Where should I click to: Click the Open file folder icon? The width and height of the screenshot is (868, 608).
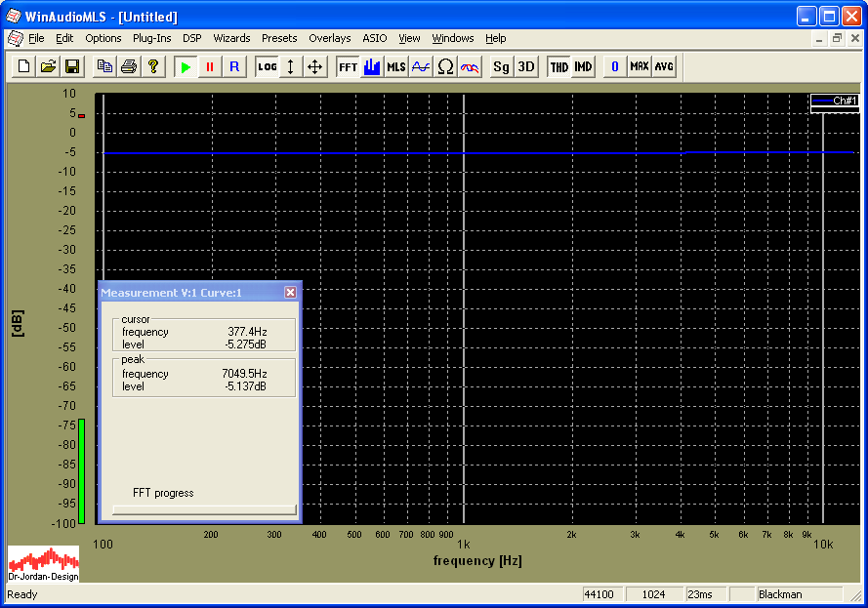[x=48, y=66]
